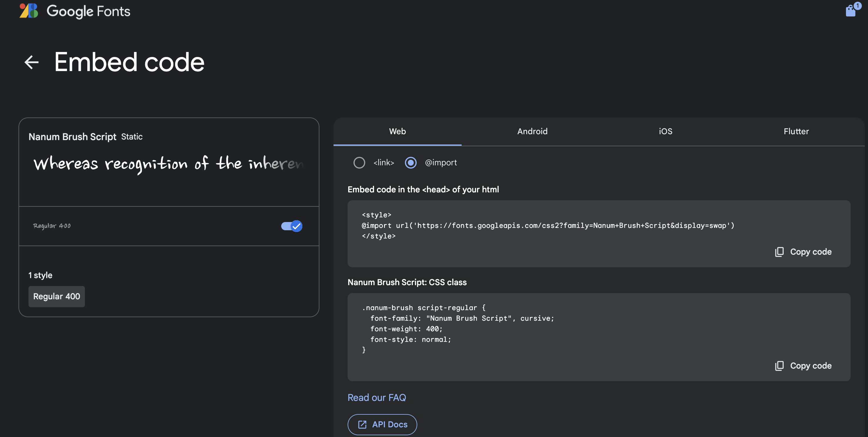Viewport: 868px width, 437px height.
Task: Switch to the Web tab
Action: 397,131
